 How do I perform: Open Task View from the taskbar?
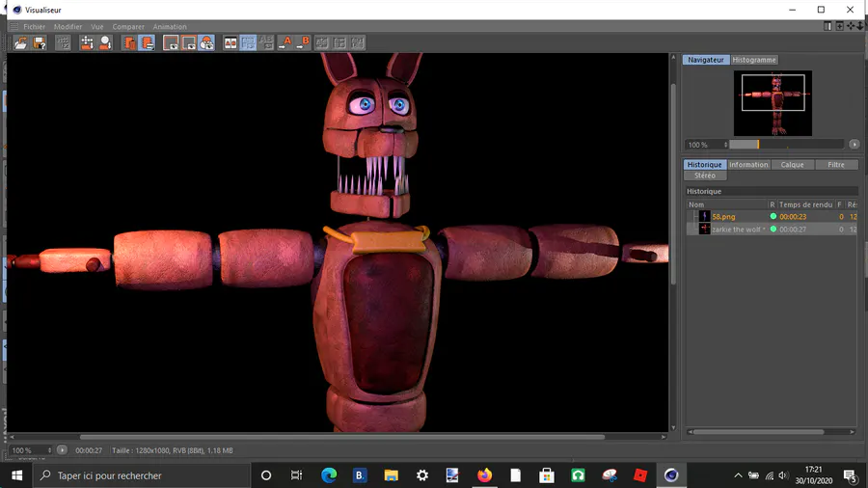[x=296, y=475]
